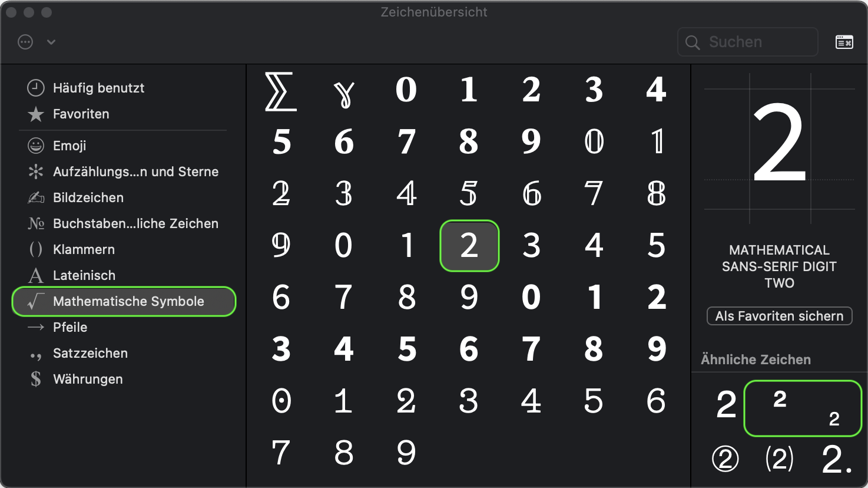Open the action menu with ellipsis icon
Screen dimensions: 868x488
[25, 42]
